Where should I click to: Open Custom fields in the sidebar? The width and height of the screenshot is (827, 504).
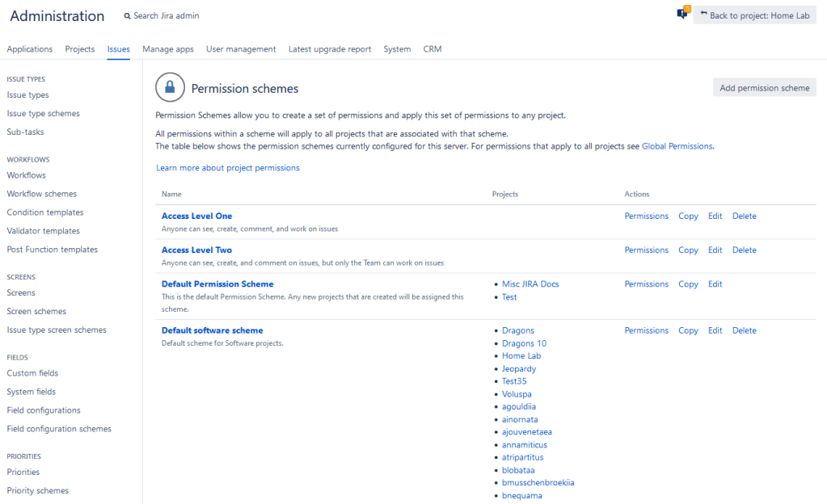(32, 373)
